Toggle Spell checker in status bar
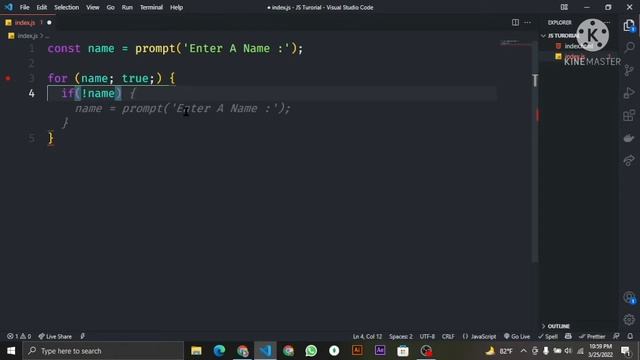Viewport: 640px width, 360px height. [548, 336]
